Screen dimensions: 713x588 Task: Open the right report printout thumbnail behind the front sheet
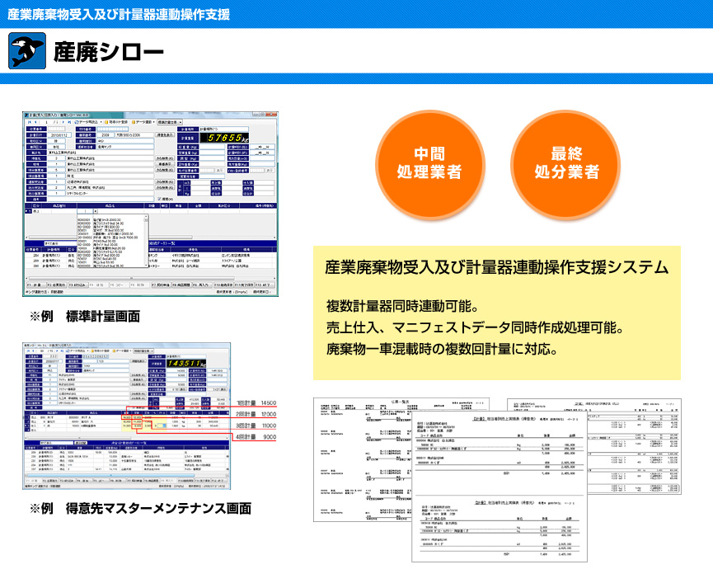pyautogui.click(x=635, y=446)
